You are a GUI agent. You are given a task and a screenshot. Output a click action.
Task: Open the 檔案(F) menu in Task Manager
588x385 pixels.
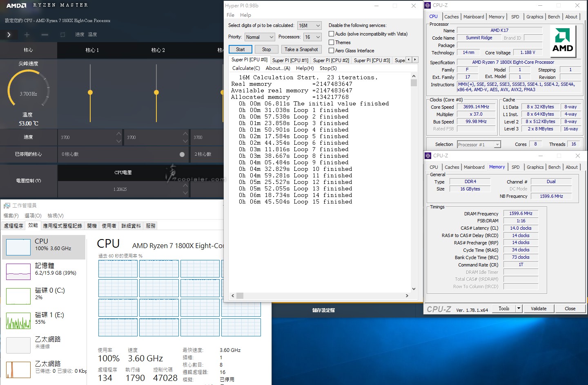11,216
